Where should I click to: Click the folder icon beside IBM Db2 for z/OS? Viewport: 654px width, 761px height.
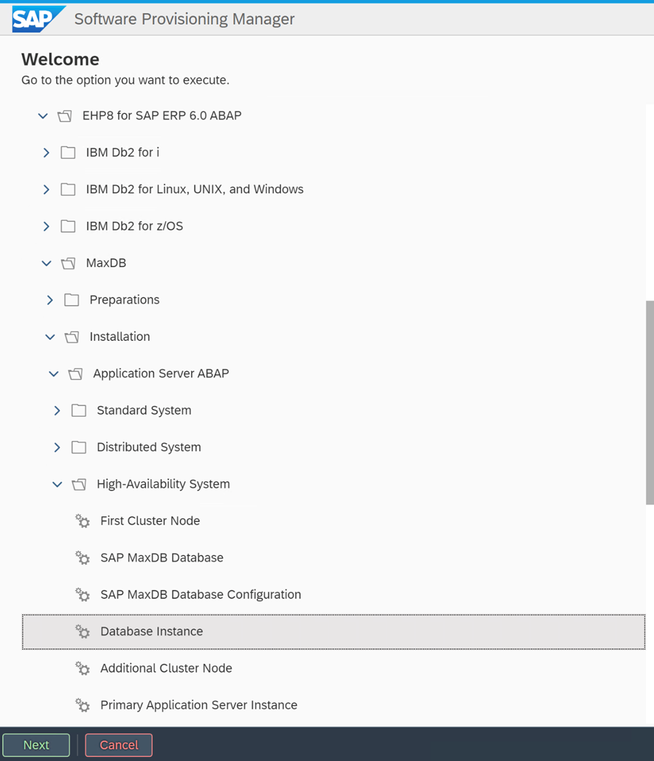click(68, 226)
